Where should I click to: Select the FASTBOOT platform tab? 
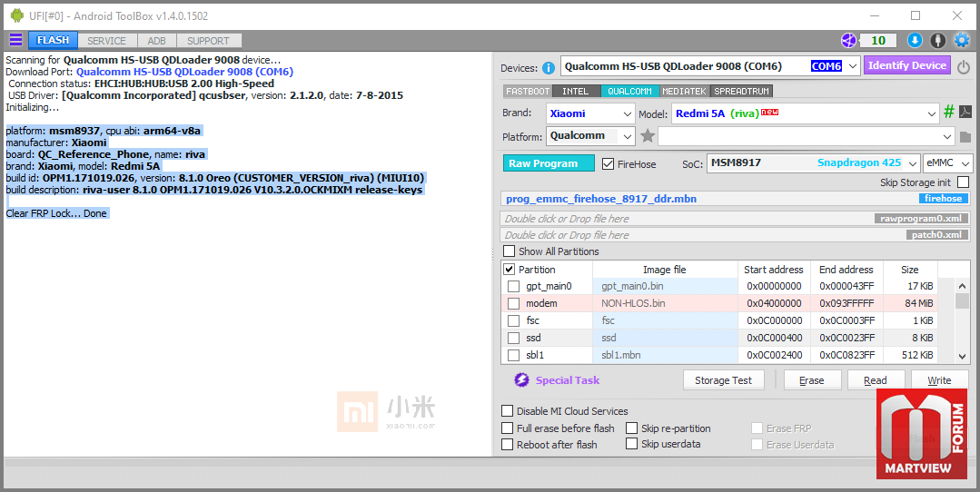528,91
